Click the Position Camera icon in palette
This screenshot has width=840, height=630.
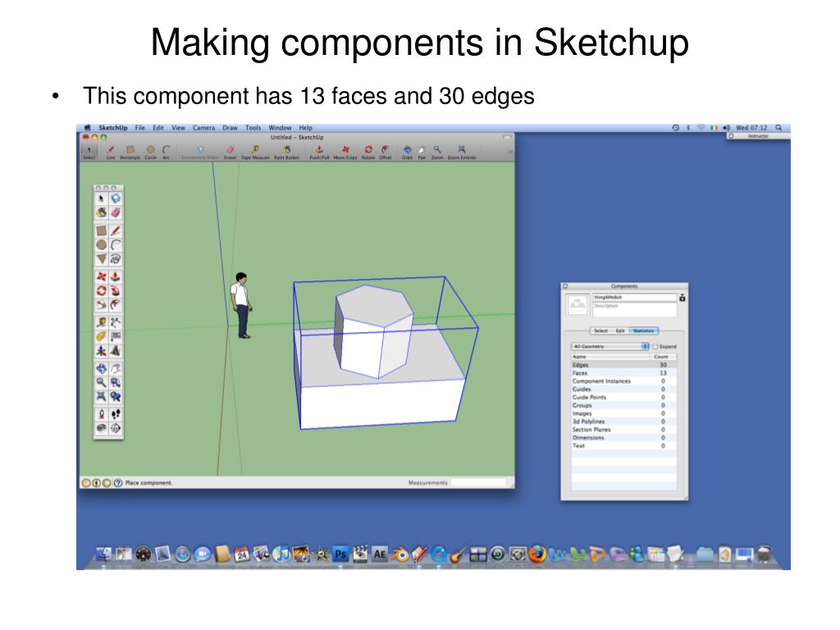[101, 414]
